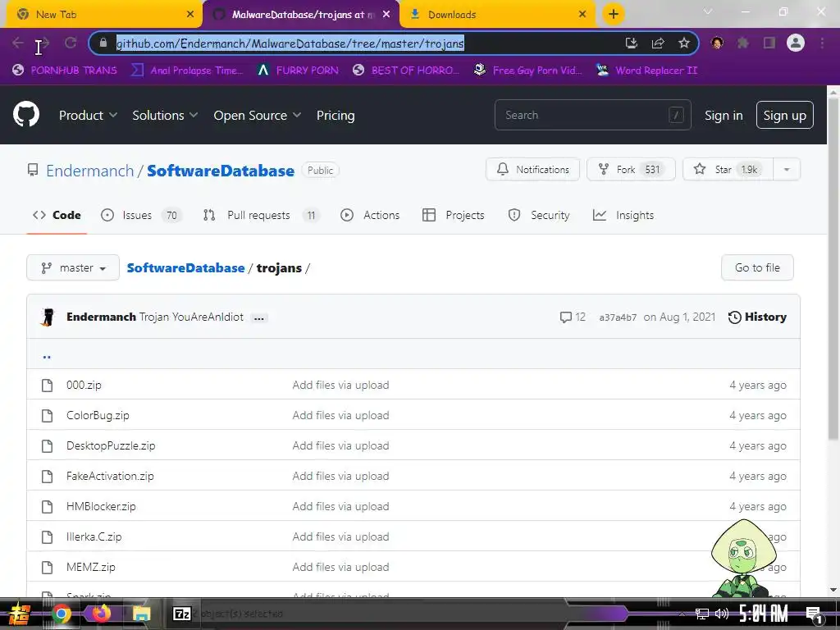Click SoftwareDatabase in the breadcrumb path
Screen dimensions: 840x630
[185, 267]
